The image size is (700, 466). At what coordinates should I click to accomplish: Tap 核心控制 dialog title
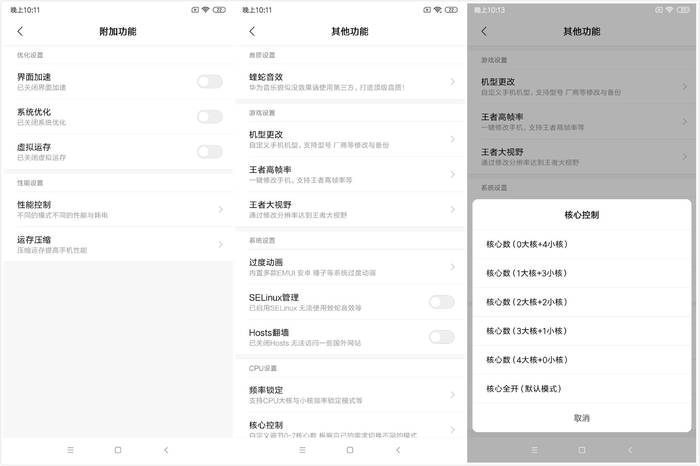pyautogui.click(x=582, y=215)
